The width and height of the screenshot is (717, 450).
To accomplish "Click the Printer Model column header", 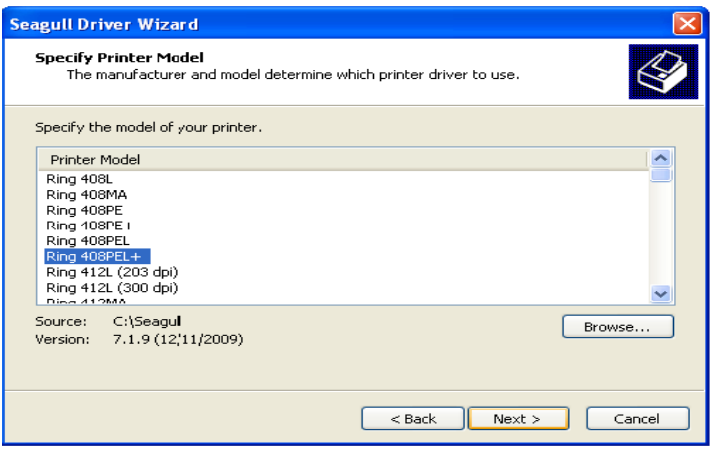I will [x=96, y=159].
